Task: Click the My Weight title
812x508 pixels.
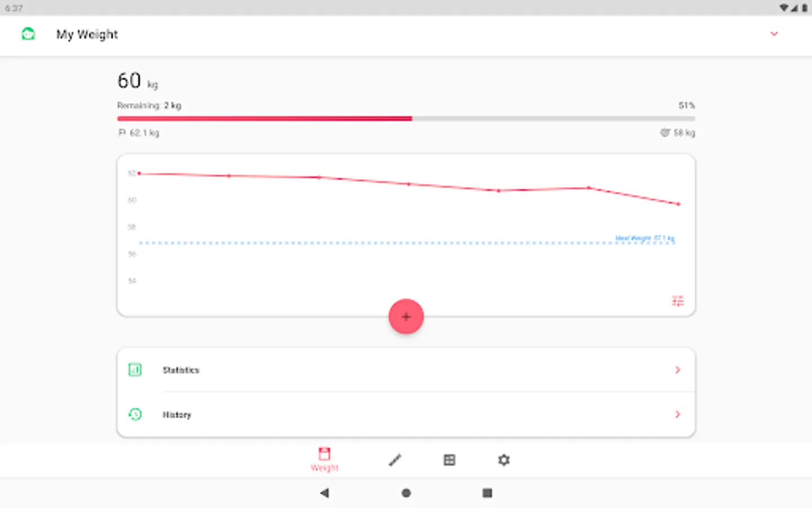Action: (x=87, y=34)
